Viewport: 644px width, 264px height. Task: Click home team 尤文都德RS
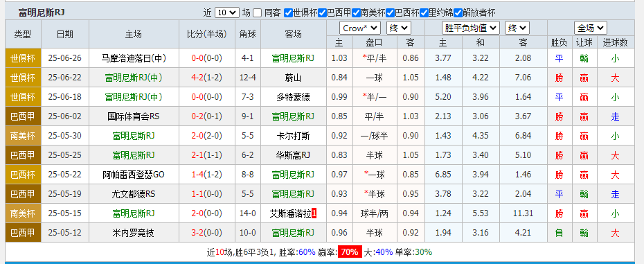pyautogui.click(x=134, y=194)
